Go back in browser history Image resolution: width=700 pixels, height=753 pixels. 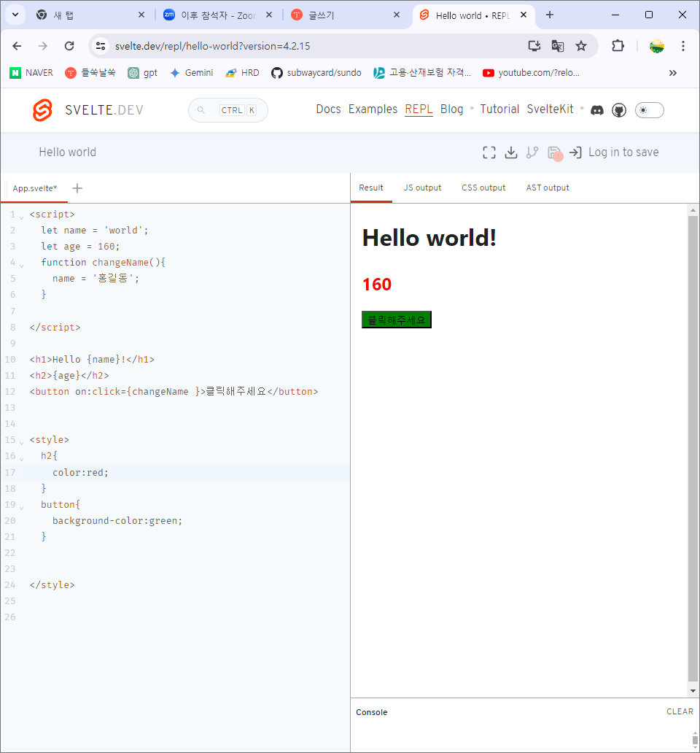[17, 46]
